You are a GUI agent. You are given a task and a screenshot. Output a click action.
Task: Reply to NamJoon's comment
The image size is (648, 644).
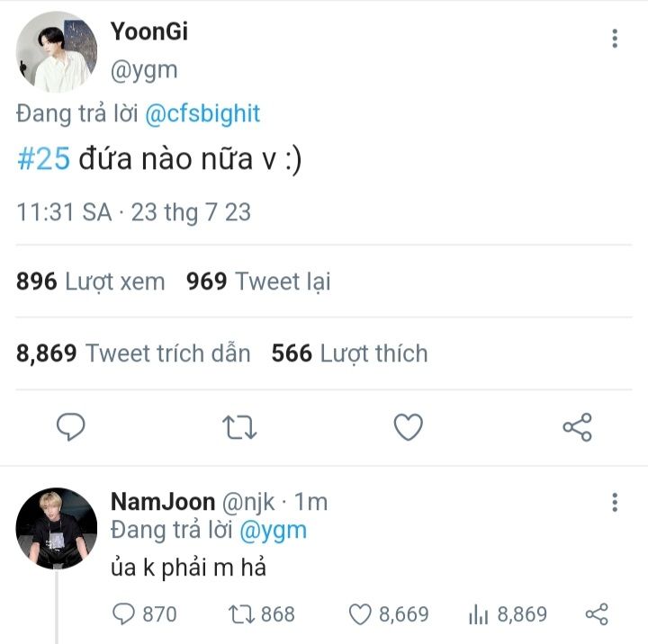(x=123, y=614)
